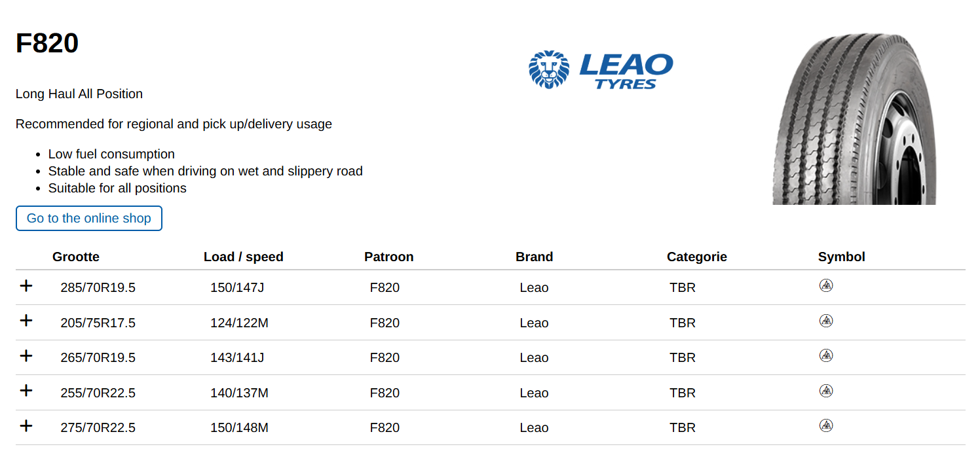This screenshot has height=468, width=980.
Task: Click the symbol icon for 285/70R19.5
Action: coord(826,285)
